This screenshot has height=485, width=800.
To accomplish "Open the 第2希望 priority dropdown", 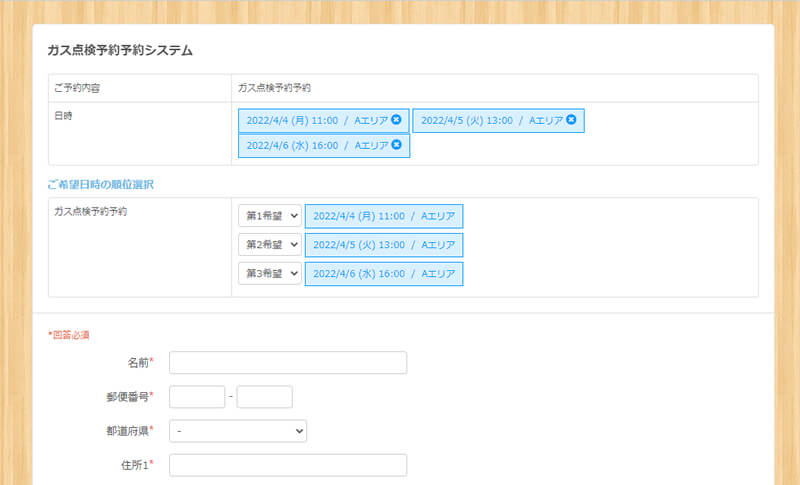I will coord(270,245).
